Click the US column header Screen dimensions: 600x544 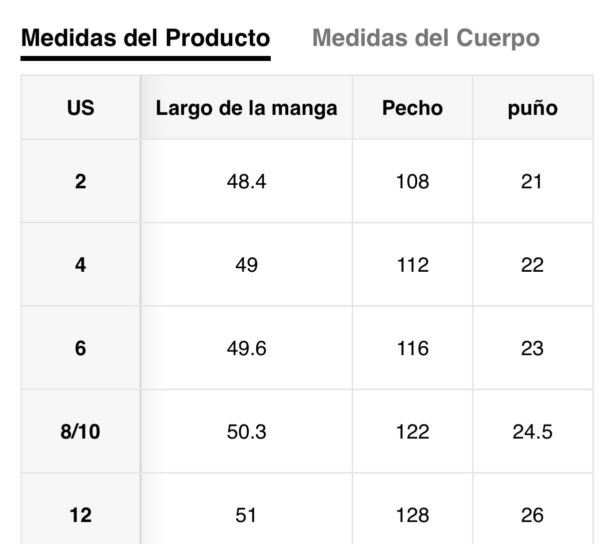(x=81, y=108)
